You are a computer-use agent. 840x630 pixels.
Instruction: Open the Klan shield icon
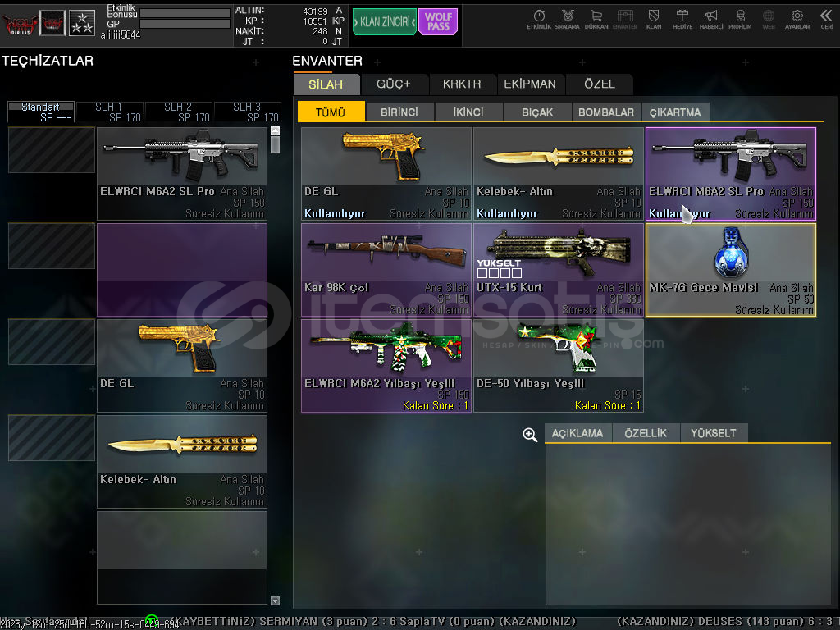click(x=654, y=20)
